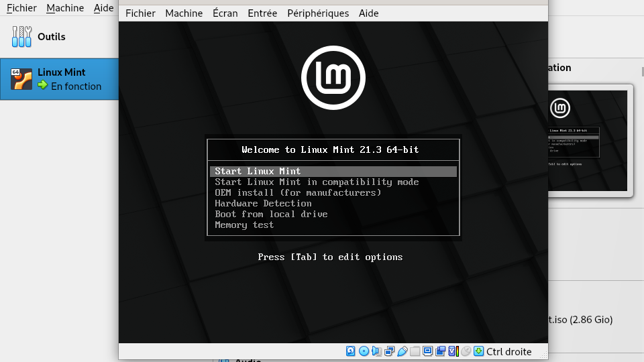644x362 pixels.
Task: Click the optical disc status icon
Action: tap(364, 351)
